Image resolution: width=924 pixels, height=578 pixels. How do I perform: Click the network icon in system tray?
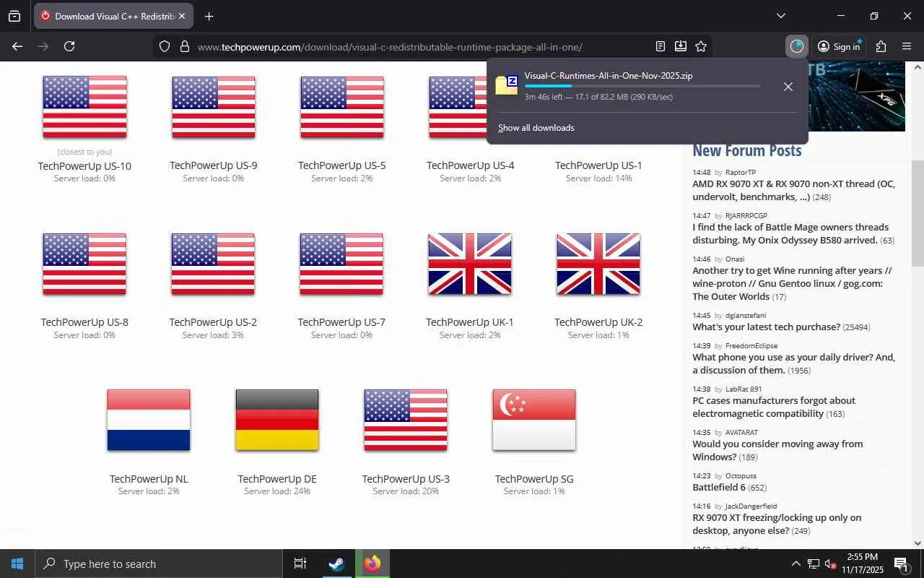coord(814,564)
